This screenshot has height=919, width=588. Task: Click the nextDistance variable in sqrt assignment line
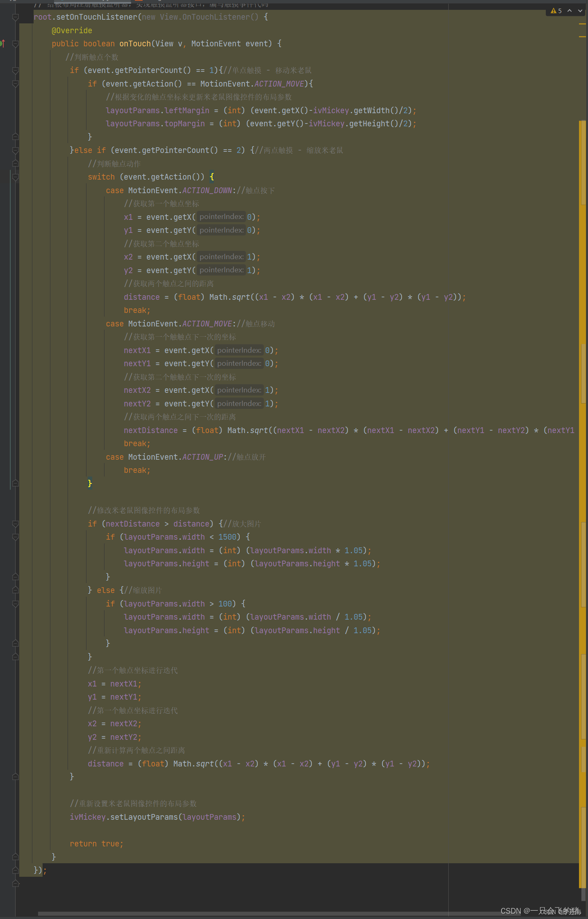coord(151,430)
